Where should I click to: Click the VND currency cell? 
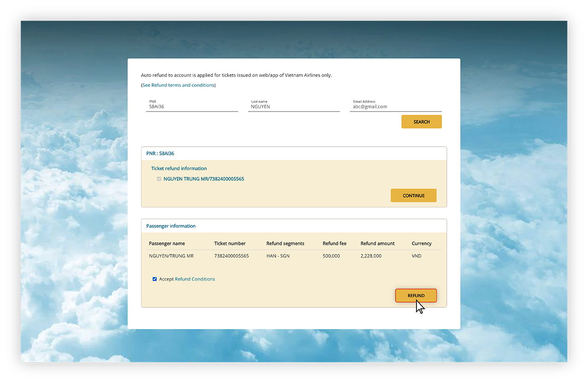tap(416, 256)
